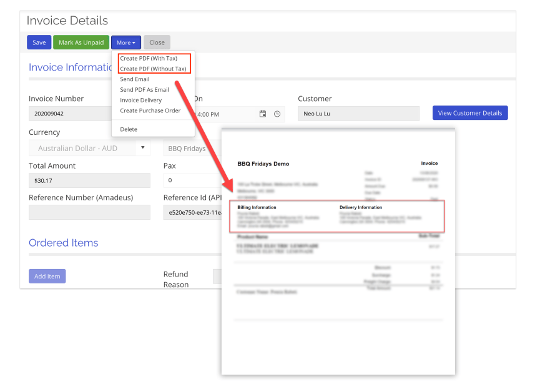This screenshot has height=392, width=540.
Task: Click the Mark As Unpaid button
Action: [x=81, y=42]
